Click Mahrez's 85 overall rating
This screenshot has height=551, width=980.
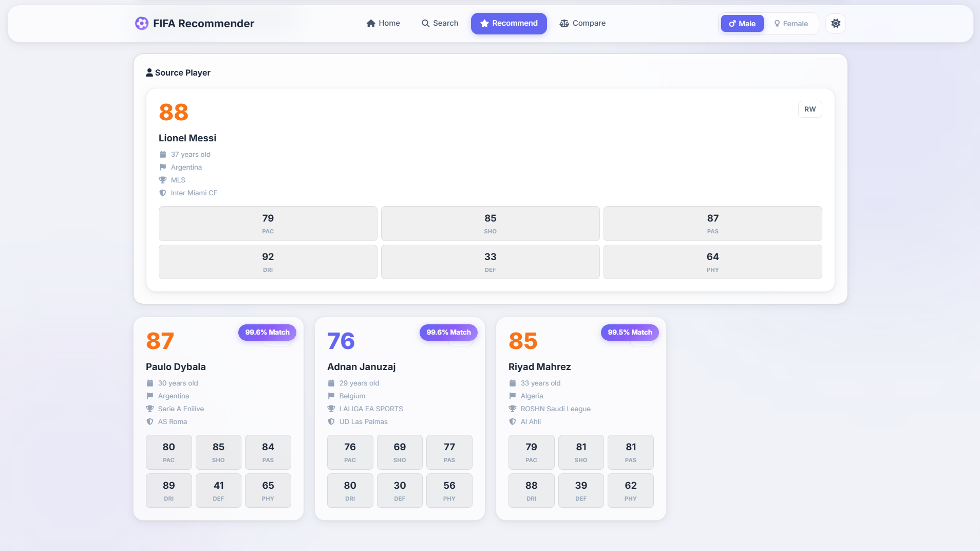(x=523, y=341)
